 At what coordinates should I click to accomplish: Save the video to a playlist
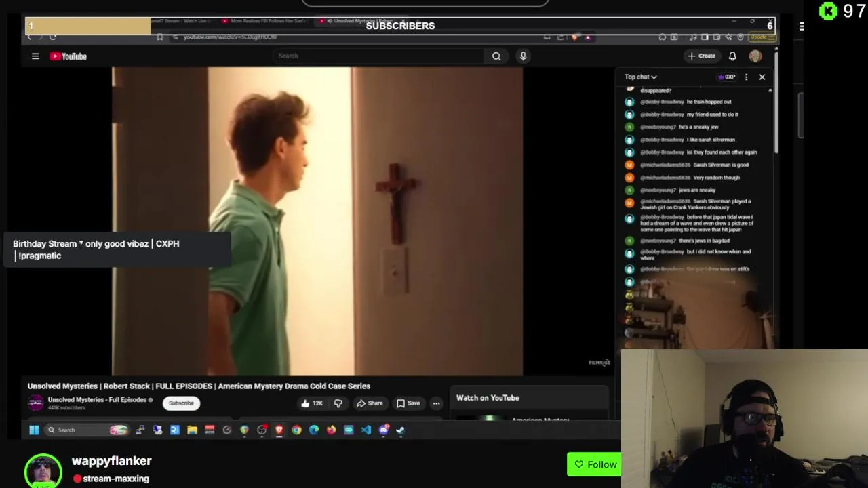408,403
